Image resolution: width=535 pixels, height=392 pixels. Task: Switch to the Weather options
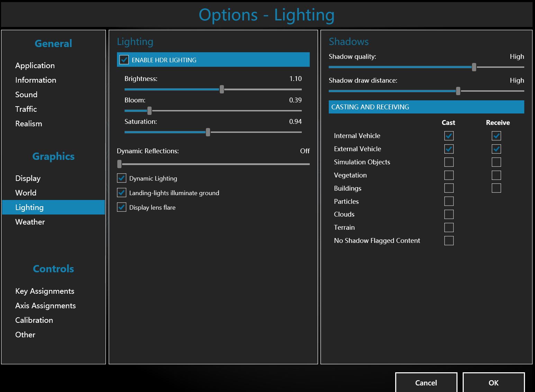(30, 222)
